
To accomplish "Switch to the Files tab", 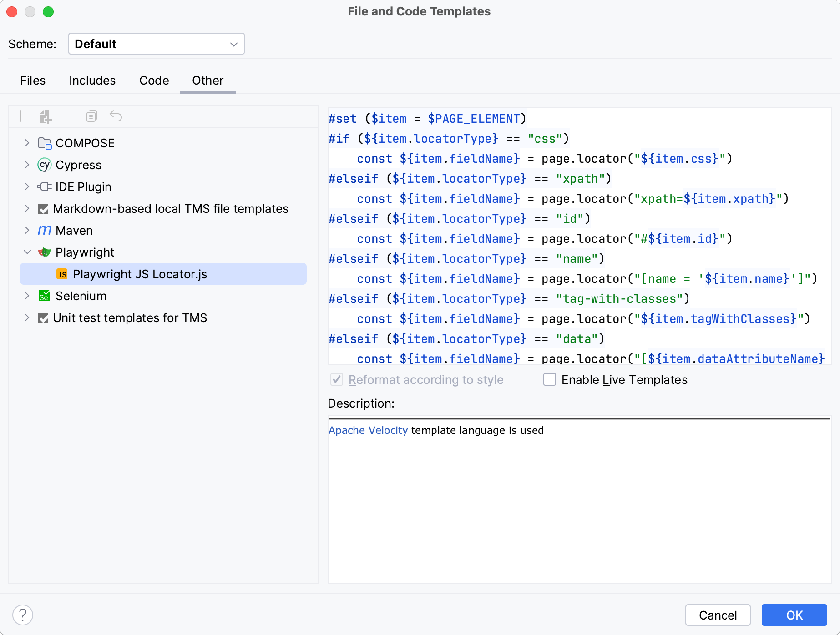I will [x=33, y=81].
